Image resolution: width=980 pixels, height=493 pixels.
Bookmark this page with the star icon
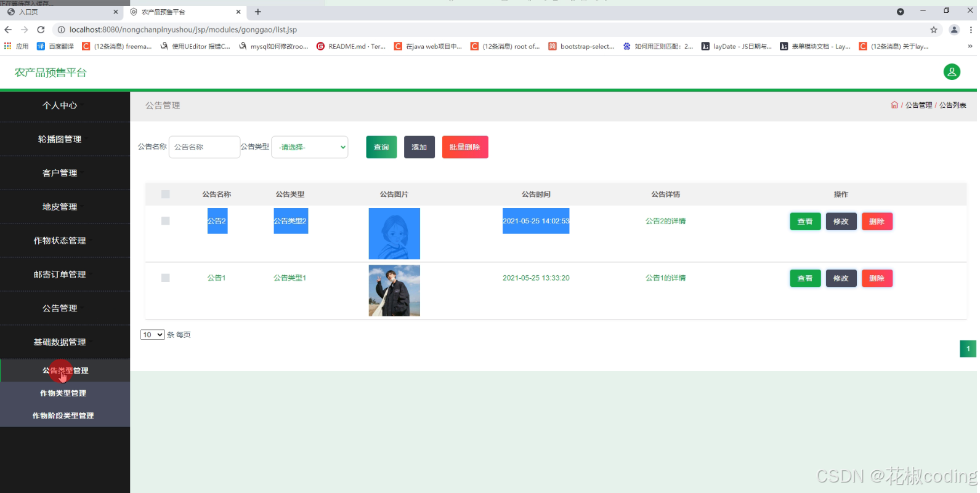(x=934, y=30)
